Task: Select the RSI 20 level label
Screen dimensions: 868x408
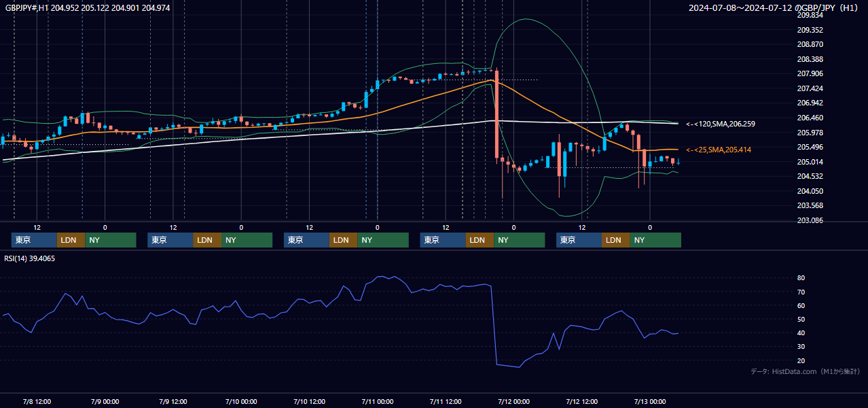Action: pos(801,360)
